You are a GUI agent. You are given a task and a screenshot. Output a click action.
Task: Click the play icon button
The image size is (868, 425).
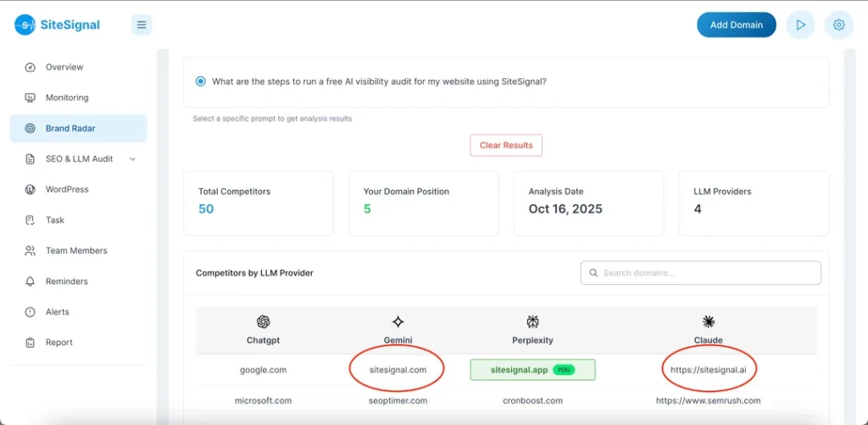799,25
